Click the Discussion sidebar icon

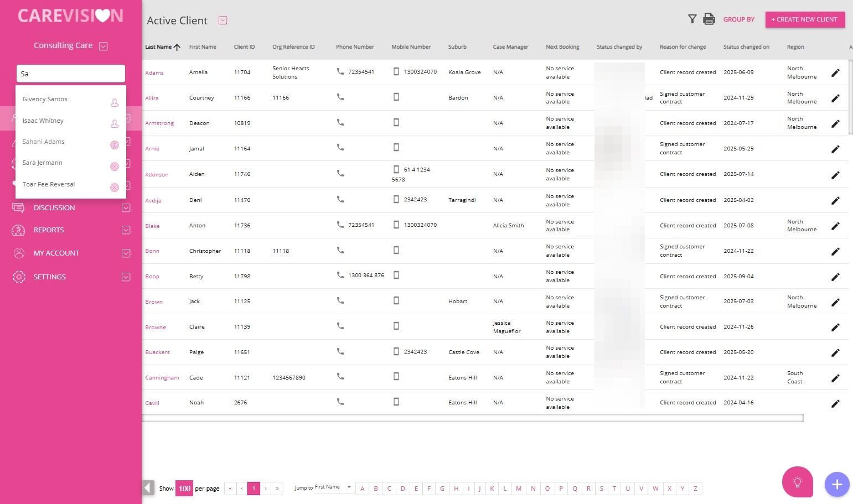18,208
